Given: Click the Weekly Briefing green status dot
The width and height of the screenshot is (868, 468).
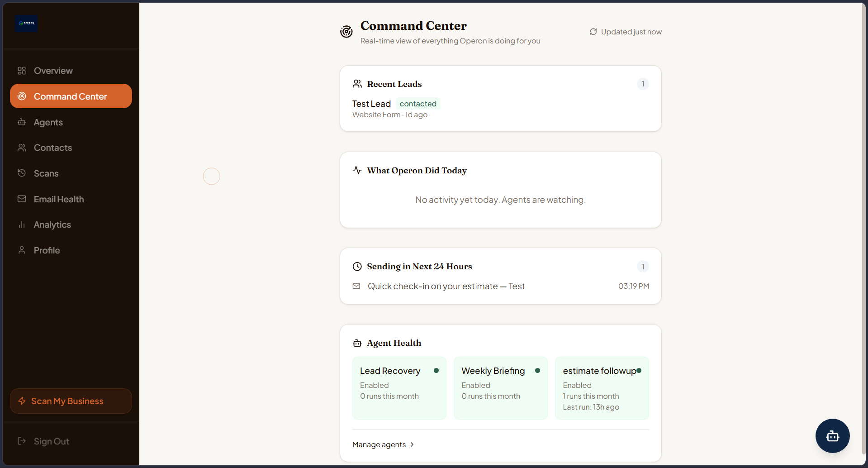Looking at the screenshot, I should (537, 371).
